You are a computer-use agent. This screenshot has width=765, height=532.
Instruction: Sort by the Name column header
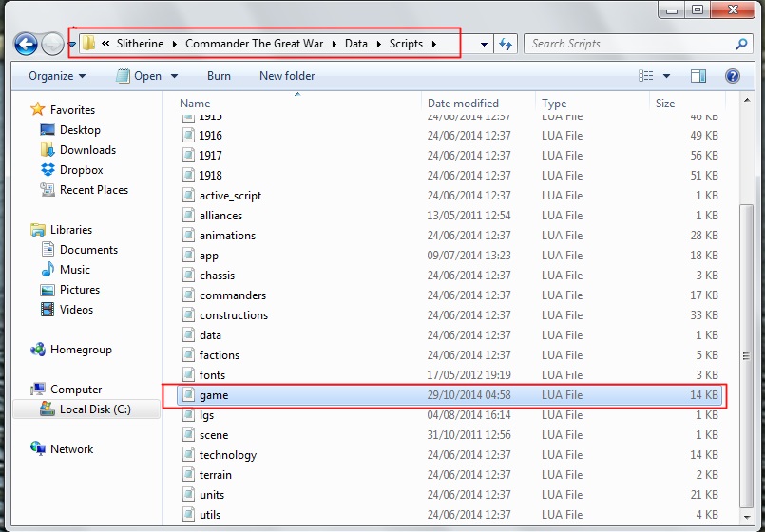pyautogui.click(x=195, y=104)
